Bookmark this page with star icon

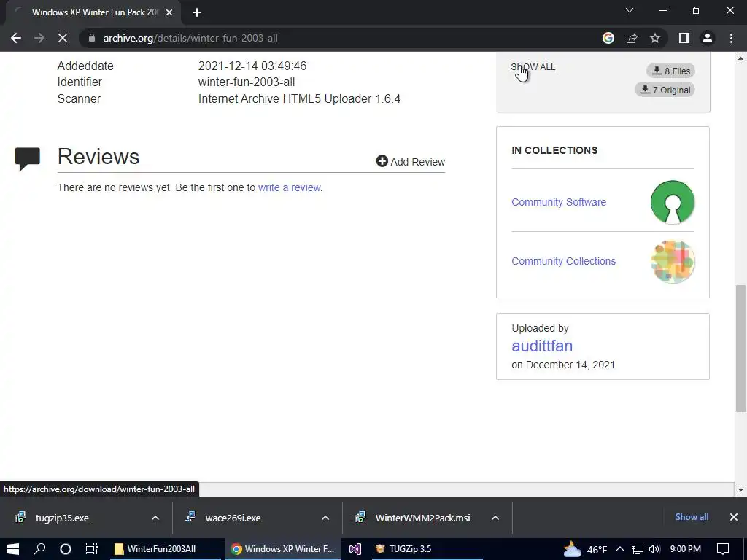click(x=655, y=38)
